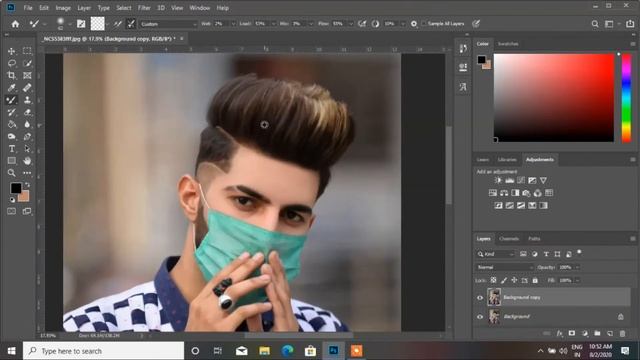
Task: Switch to the Channels tab
Action: (509, 239)
